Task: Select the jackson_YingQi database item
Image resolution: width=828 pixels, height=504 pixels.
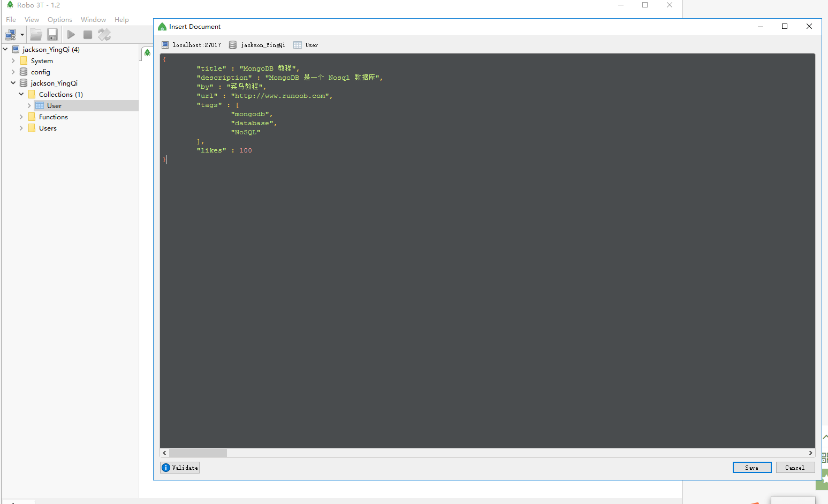Action: pos(54,83)
